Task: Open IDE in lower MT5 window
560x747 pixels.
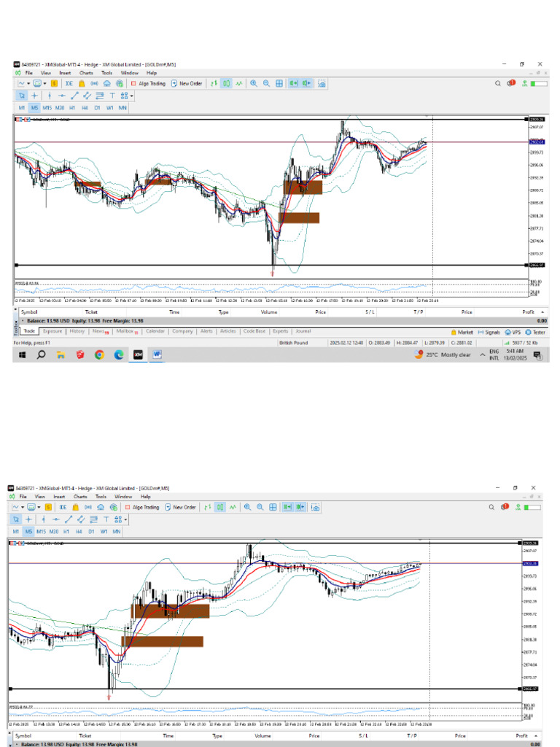Action: (63, 507)
